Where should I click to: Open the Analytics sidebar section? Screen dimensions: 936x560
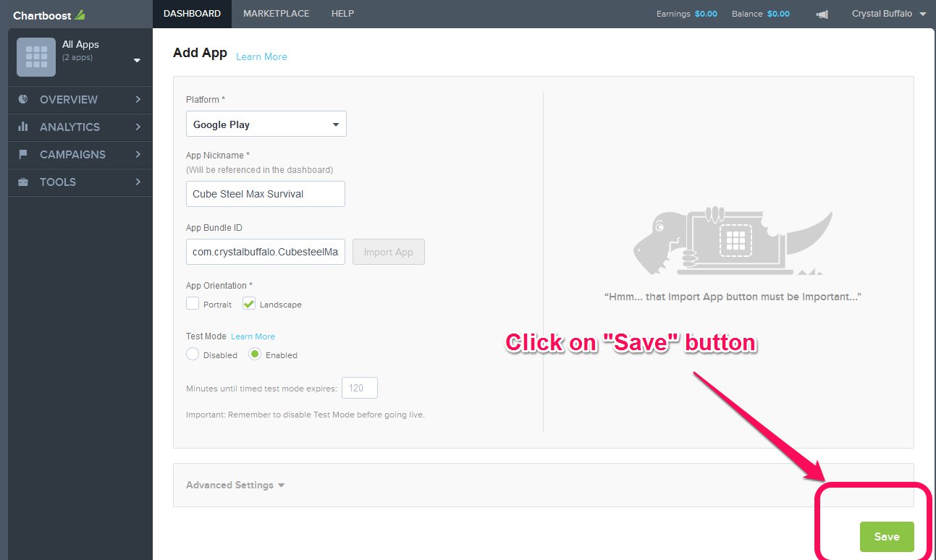pyautogui.click(x=80, y=127)
